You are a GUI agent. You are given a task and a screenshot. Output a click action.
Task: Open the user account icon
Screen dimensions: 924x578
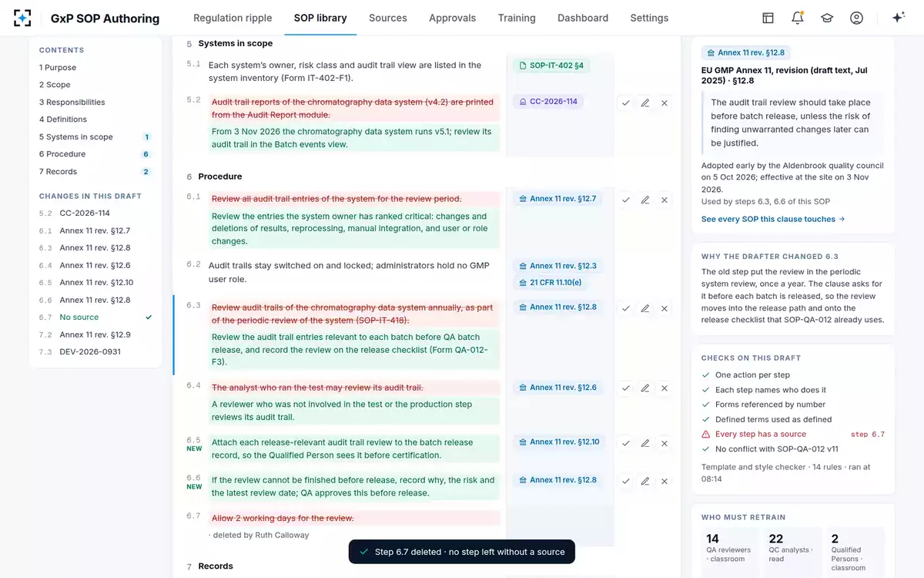[x=856, y=18]
